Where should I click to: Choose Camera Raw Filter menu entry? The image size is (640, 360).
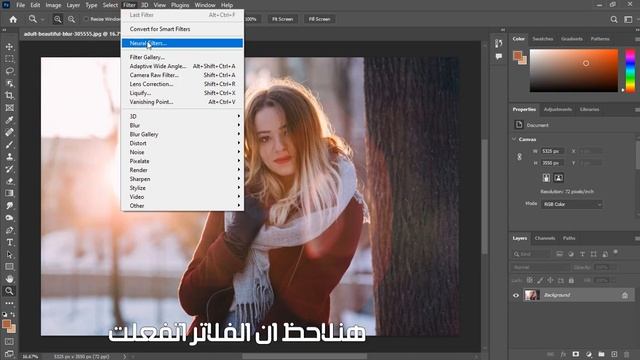[x=182, y=75]
